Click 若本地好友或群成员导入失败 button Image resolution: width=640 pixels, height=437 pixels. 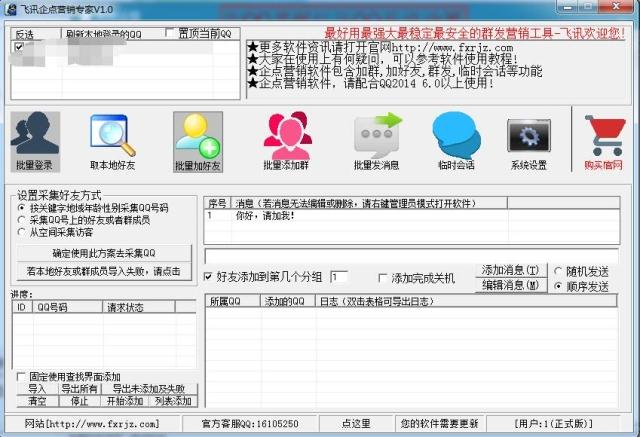(104, 271)
